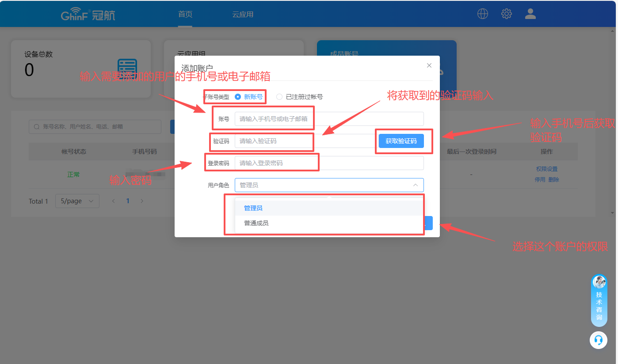The width and height of the screenshot is (618, 364).
Task: Select the 新账号 radio button
Action: point(238,97)
